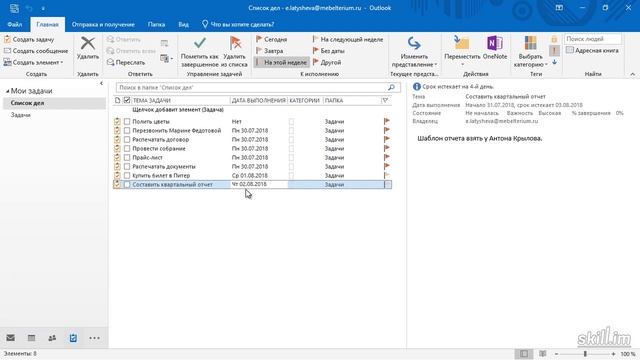The height and width of the screenshot is (360, 640).
Task: Select the На этой неделе flag
Action: click(282, 62)
